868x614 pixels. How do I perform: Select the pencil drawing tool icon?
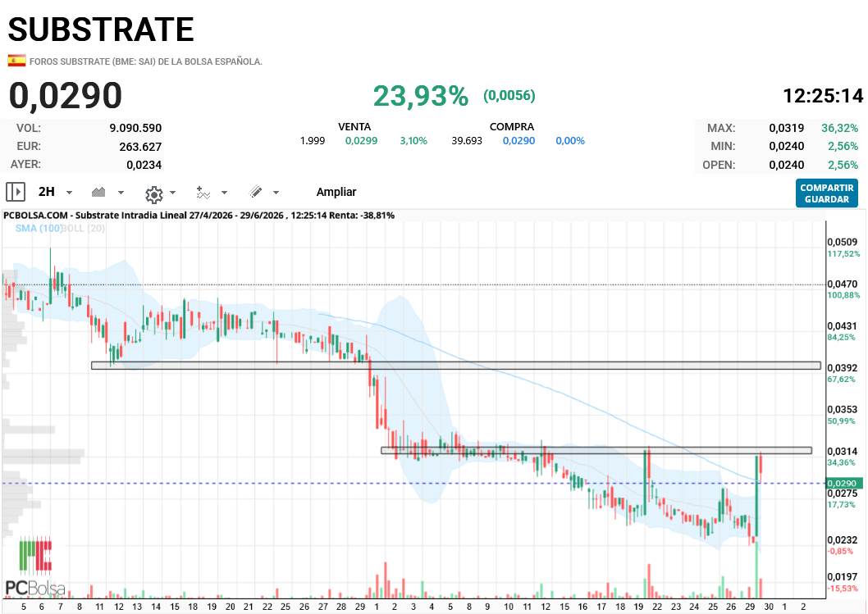255,192
